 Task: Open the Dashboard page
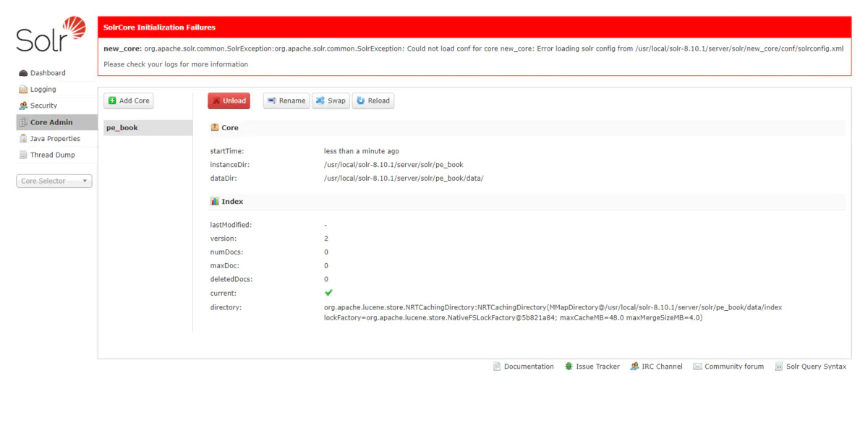pyautogui.click(x=48, y=73)
